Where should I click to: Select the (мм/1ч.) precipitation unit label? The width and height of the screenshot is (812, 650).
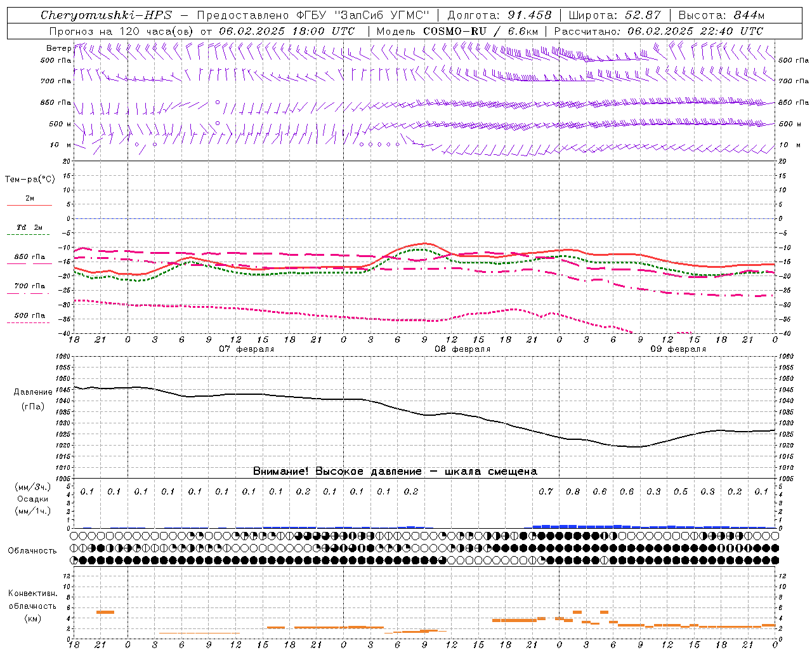coord(33,511)
